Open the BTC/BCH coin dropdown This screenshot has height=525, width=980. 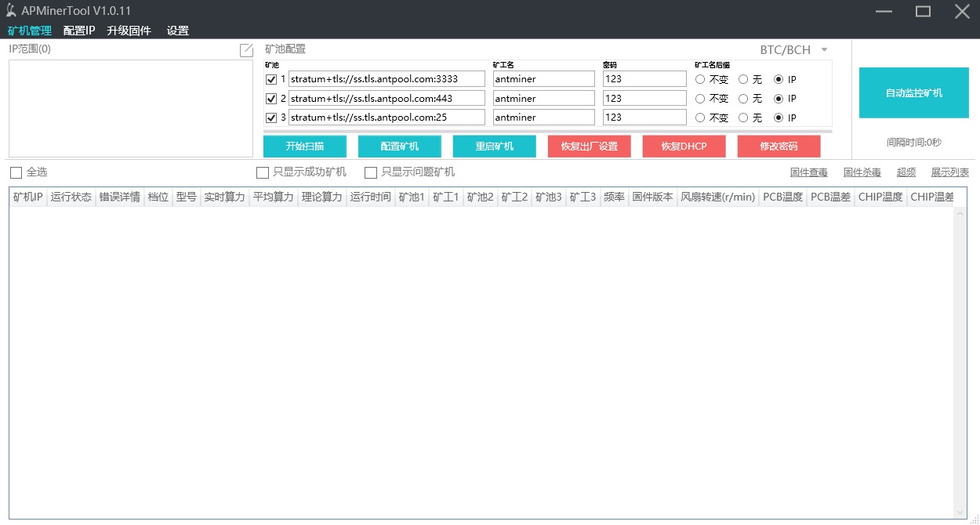pyautogui.click(x=793, y=50)
